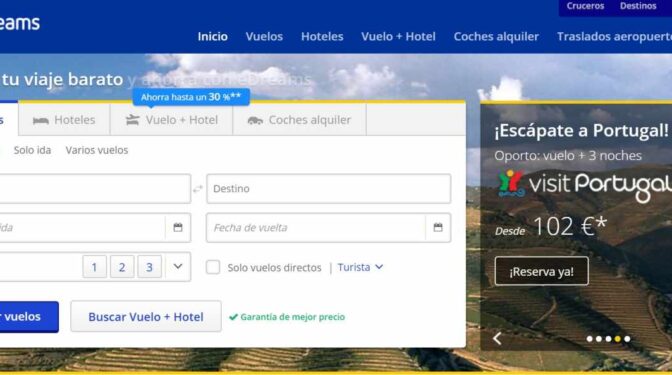Click the swap origin and destination arrows icon

198,189
